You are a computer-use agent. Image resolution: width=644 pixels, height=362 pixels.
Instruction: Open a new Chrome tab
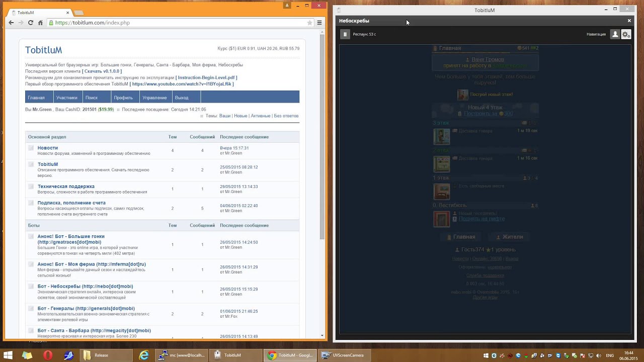click(x=79, y=12)
